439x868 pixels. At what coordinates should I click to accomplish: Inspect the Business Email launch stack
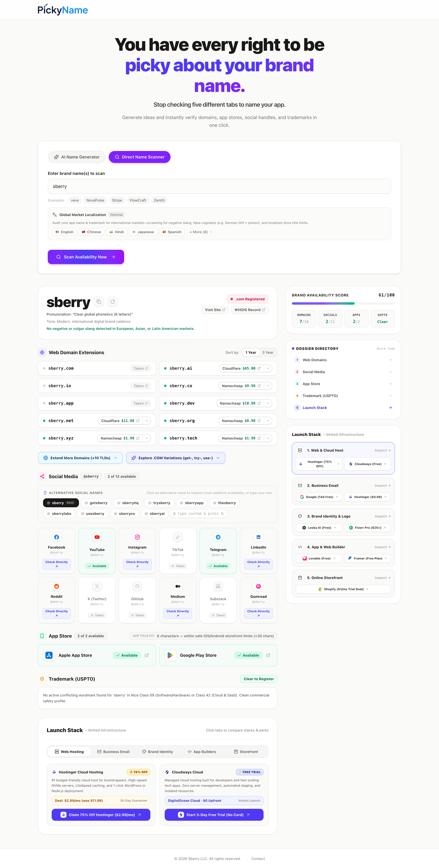click(382, 486)
